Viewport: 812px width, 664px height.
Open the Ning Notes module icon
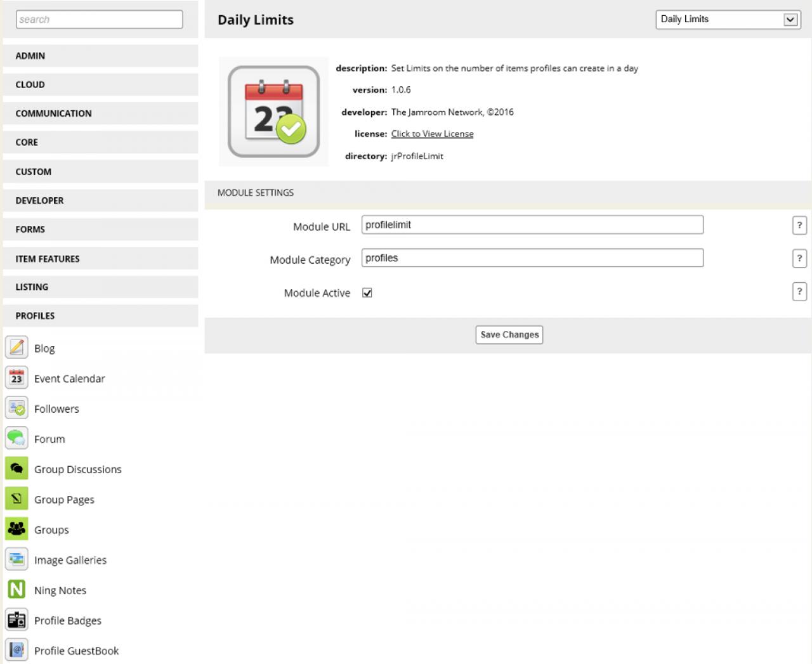pyautogui.click(x=16, y=590)
